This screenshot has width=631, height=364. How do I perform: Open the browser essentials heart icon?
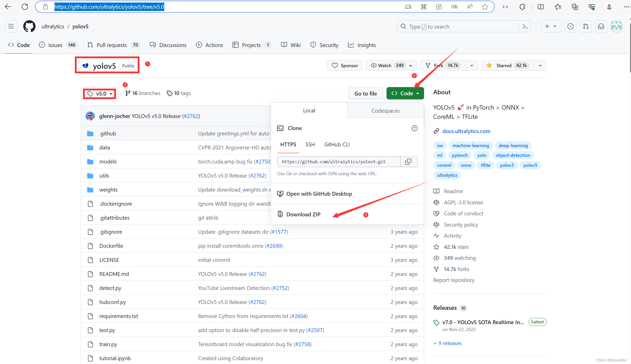592,7
